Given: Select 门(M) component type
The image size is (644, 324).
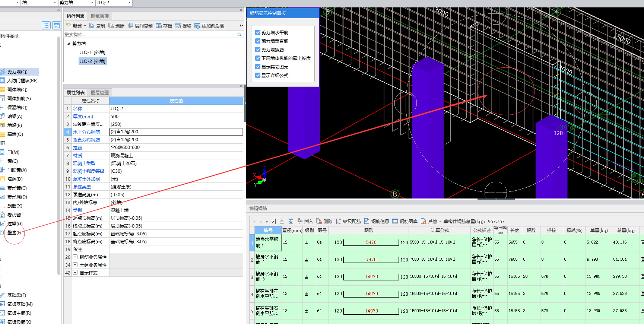Looking at the screenshot, I should coord(13,152).
